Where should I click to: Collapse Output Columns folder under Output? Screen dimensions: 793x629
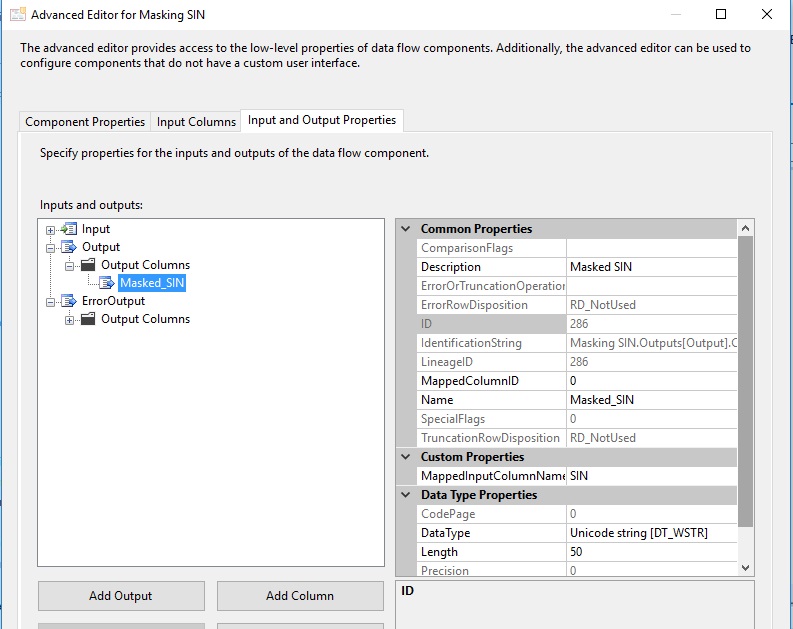point(69,266)
